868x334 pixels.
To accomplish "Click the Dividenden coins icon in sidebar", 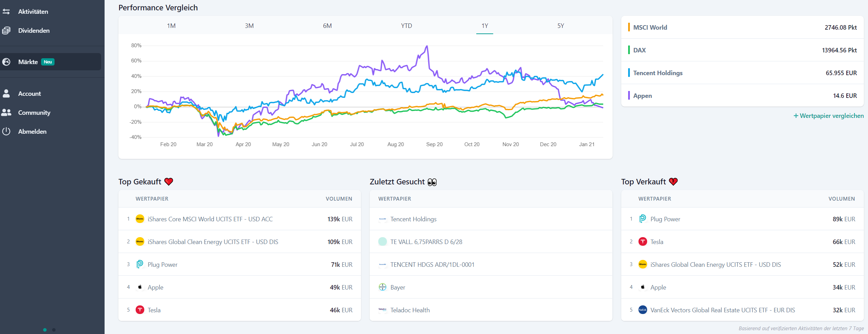I will pos(6,31).
